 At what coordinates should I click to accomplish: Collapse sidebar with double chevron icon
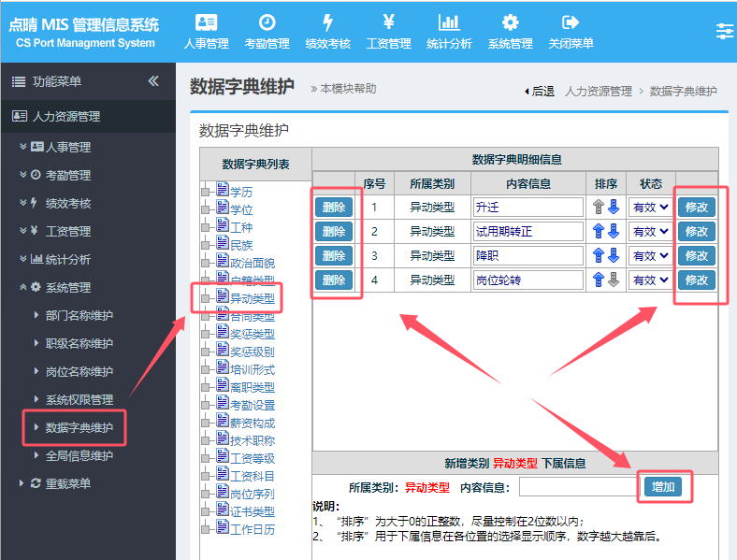coord(153,80)
